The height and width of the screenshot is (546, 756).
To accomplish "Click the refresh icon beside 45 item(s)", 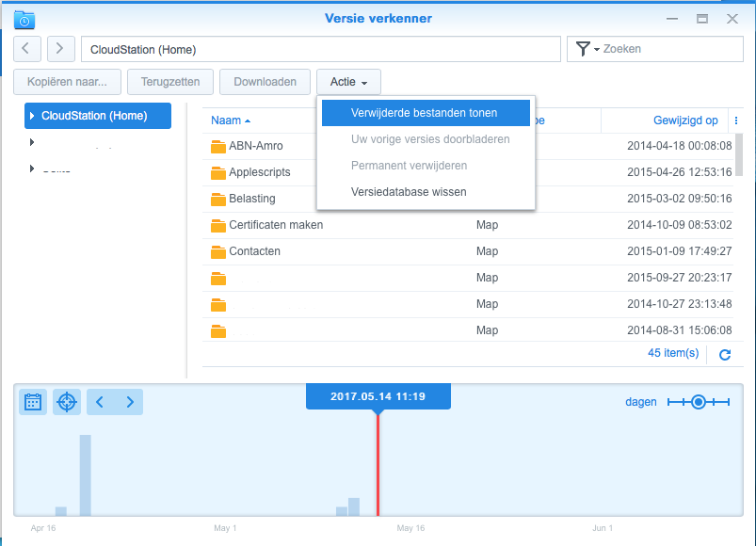I will click(x=725, y=355).
